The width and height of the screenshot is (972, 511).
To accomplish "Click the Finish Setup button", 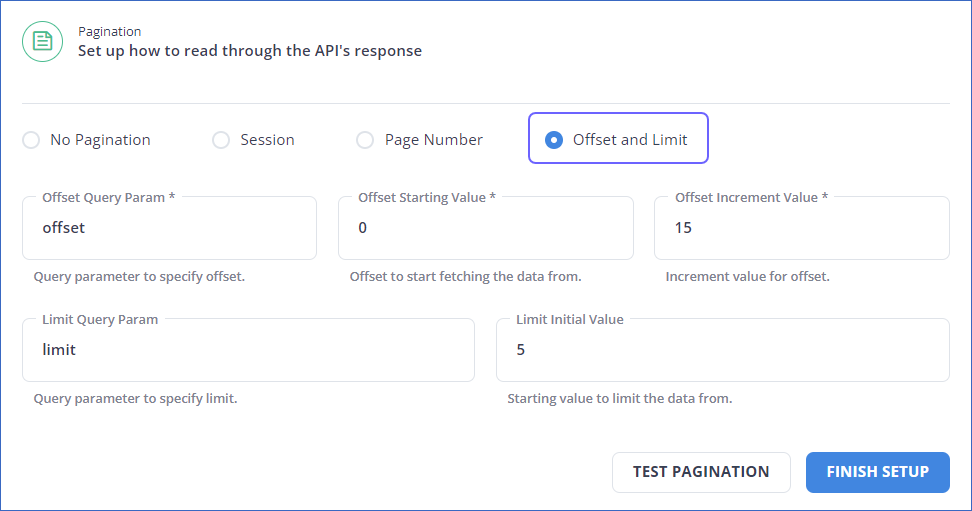I will [878, 472].
